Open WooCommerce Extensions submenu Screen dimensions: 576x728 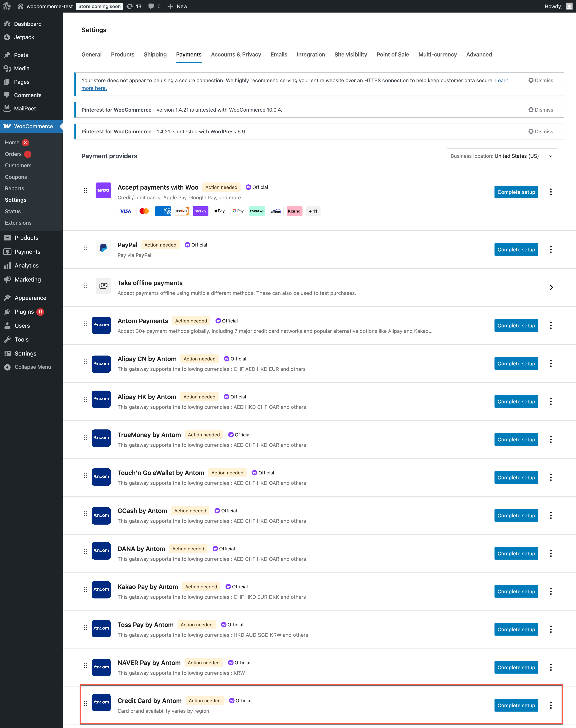coord(18,223)
